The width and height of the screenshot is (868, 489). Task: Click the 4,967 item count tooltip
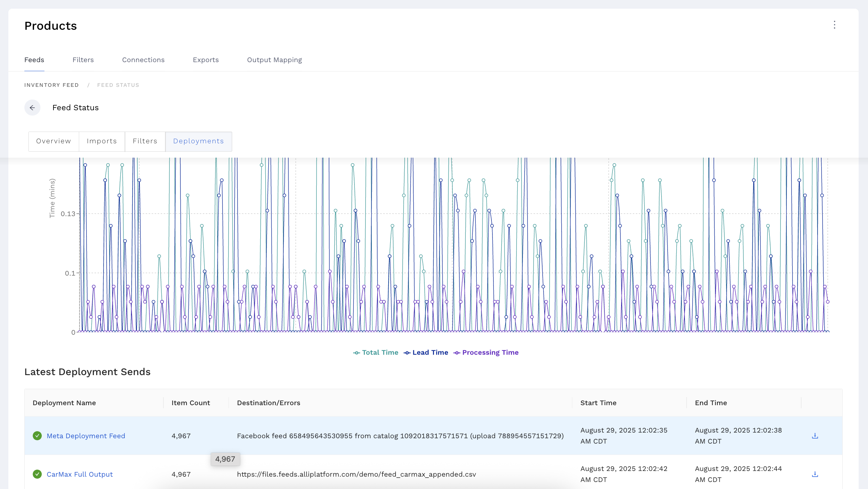(225, 459)
